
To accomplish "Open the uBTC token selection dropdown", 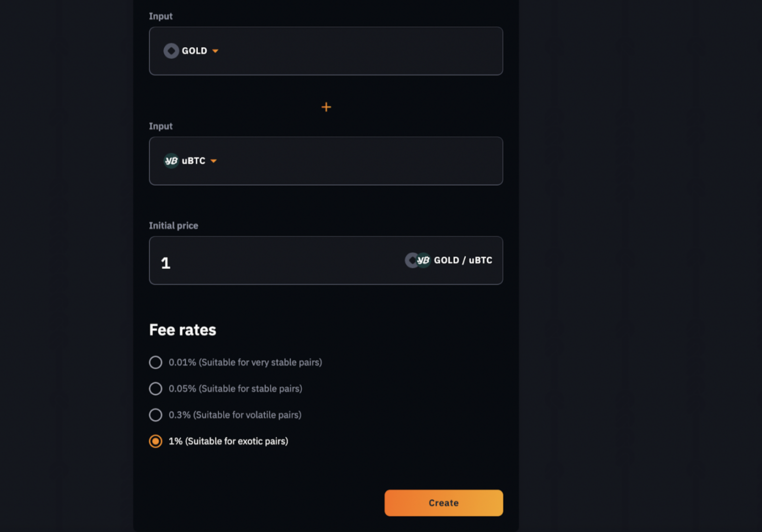I will [190, 161].
